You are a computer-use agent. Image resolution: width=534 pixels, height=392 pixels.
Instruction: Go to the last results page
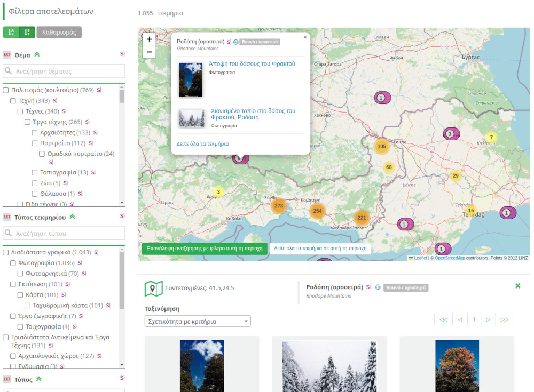505,319
